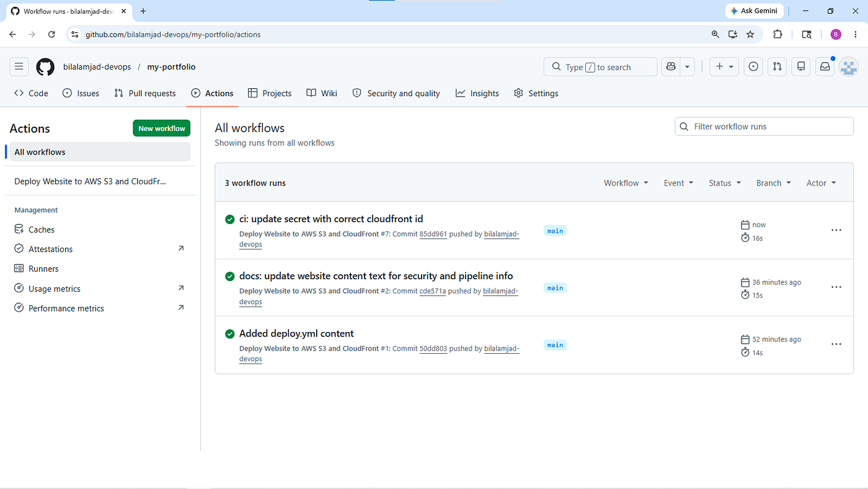
Task: Expand the Branch filter dropdown
Action: (774, 183)
